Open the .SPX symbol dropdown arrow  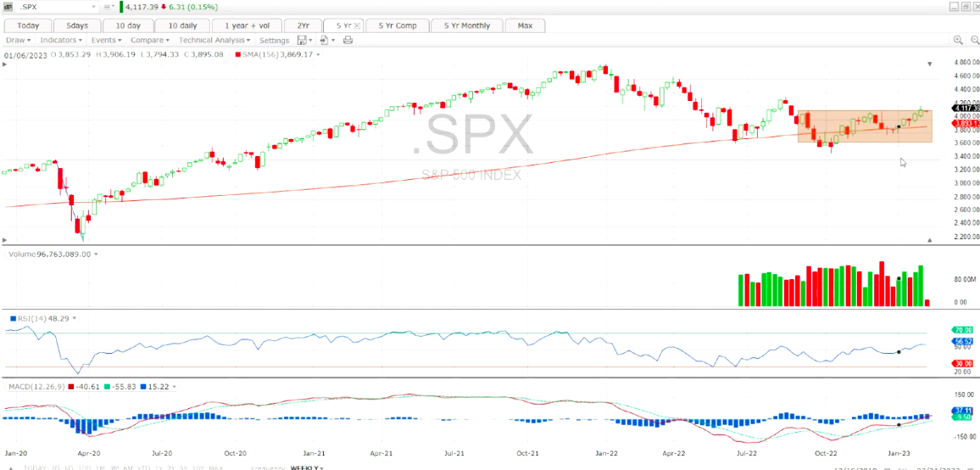pyautogui.click(x=94, y=7)
